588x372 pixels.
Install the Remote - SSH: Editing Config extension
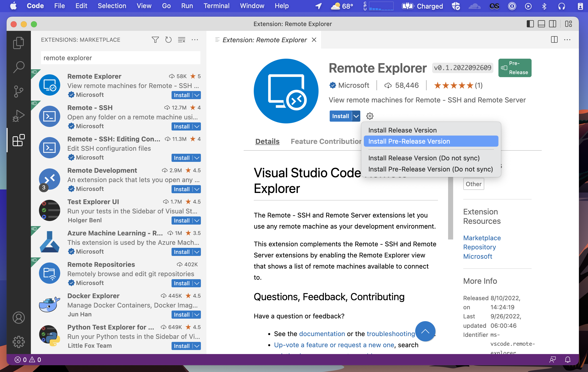[182, 158]
